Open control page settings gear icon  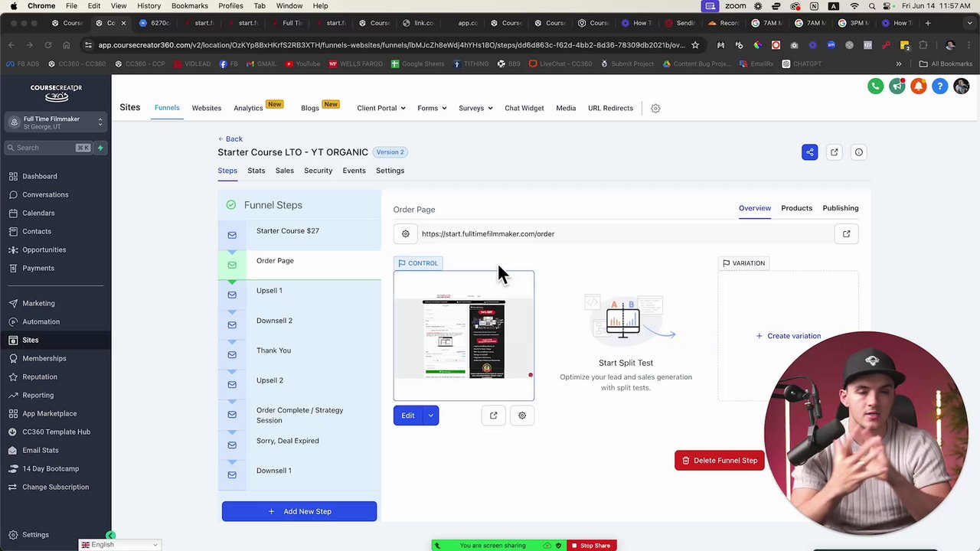(522, 416)
